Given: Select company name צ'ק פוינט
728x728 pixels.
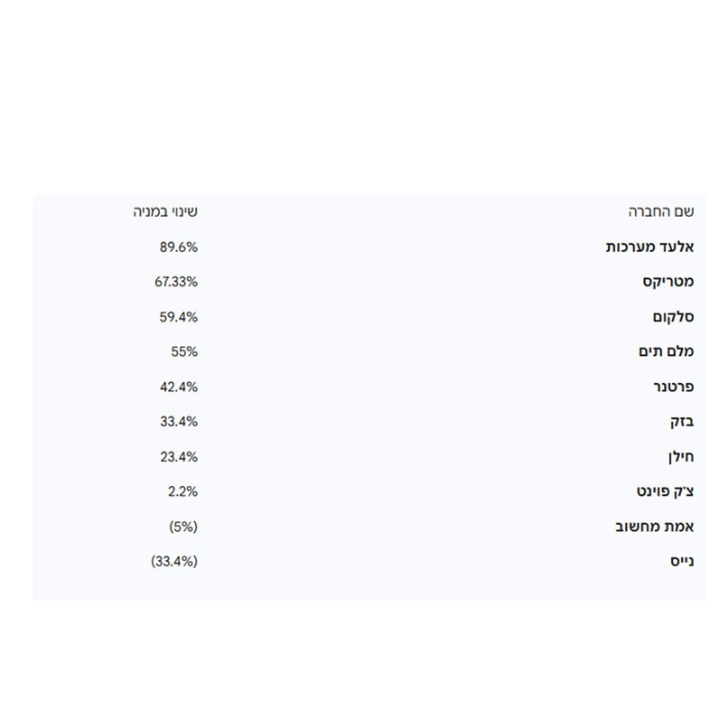Looking at the screenshot, I should (x=665, y=491).
